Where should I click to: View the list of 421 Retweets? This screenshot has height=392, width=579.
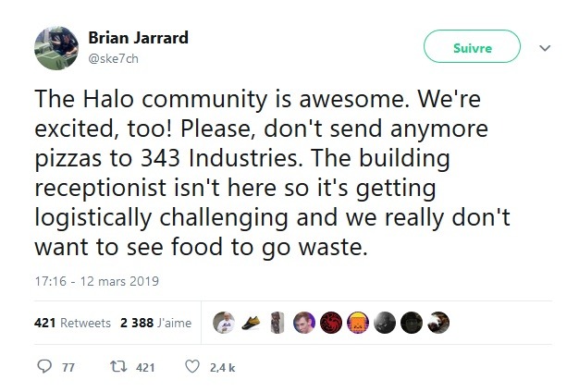click(x=72, y=323)
